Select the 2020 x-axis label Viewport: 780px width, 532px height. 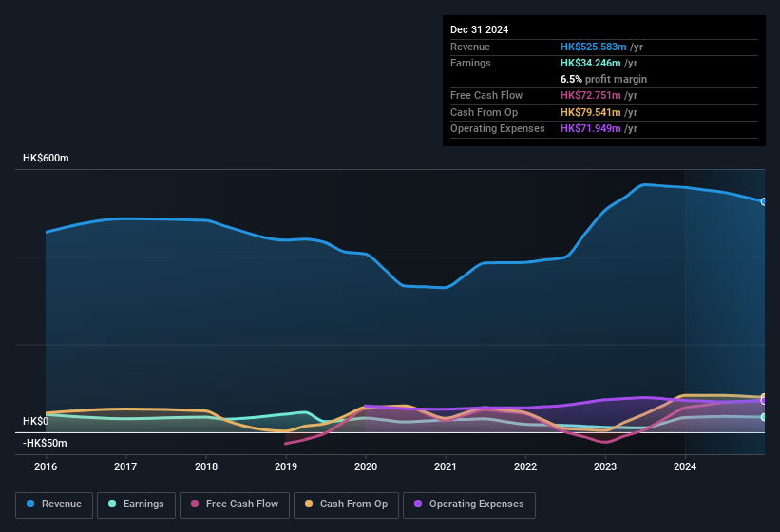click(366, 466)
